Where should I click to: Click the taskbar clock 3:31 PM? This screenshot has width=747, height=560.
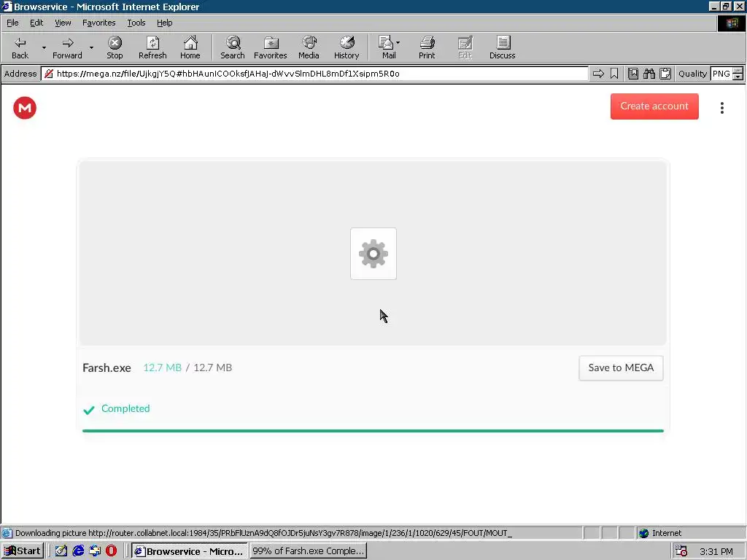tap(716, 551)
